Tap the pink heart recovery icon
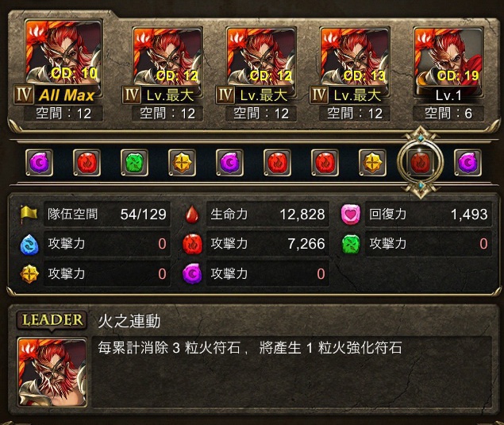 351,214
